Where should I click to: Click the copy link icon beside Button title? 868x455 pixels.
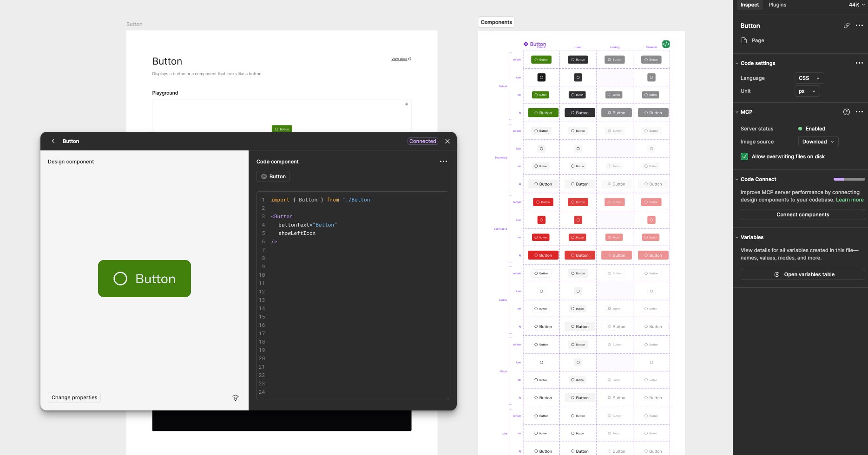click(x=847, y=26)
